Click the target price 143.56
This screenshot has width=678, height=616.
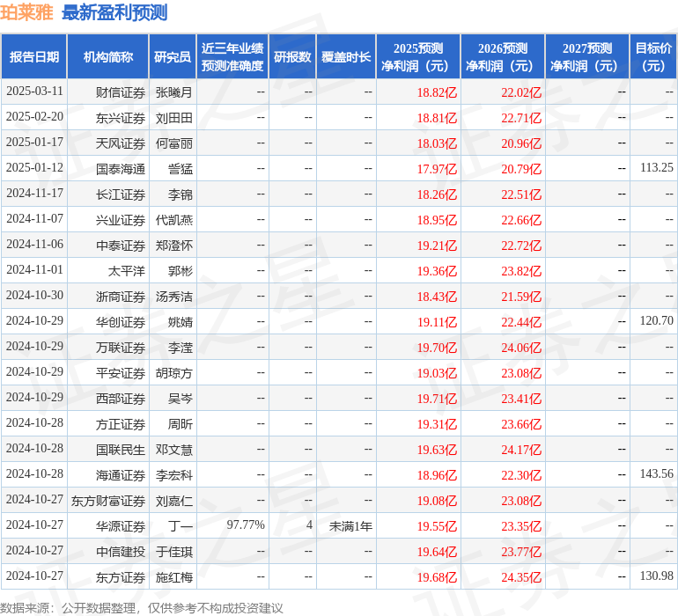coord(656,473)
